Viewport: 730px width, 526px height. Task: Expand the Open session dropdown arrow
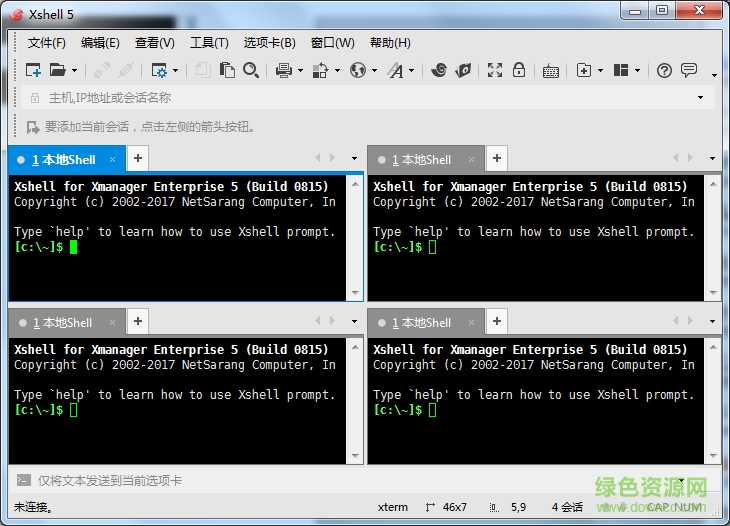coord(74,71)
